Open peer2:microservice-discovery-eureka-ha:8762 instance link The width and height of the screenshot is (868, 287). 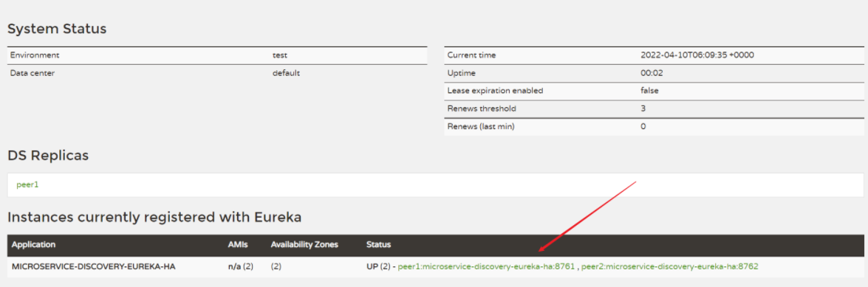(670, 266)
